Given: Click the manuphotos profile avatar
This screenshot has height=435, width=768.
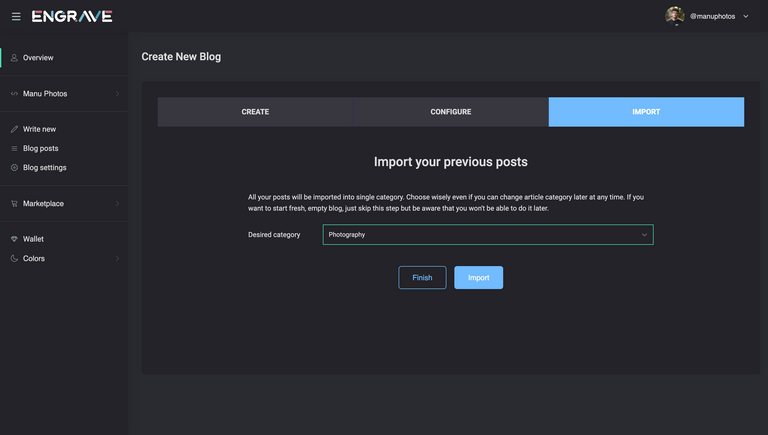Looking at the screenshot, I should [674, 16].
